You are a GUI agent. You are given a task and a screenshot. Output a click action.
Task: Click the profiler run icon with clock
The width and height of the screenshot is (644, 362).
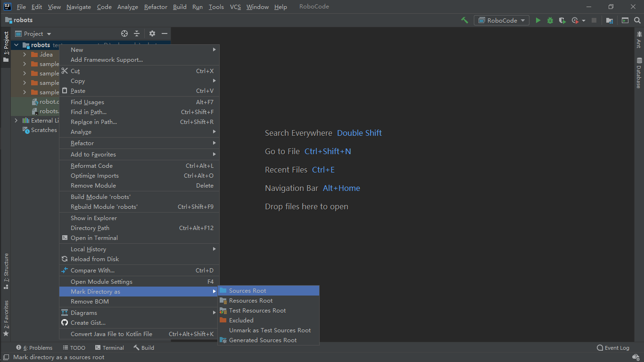coord(575,20)
